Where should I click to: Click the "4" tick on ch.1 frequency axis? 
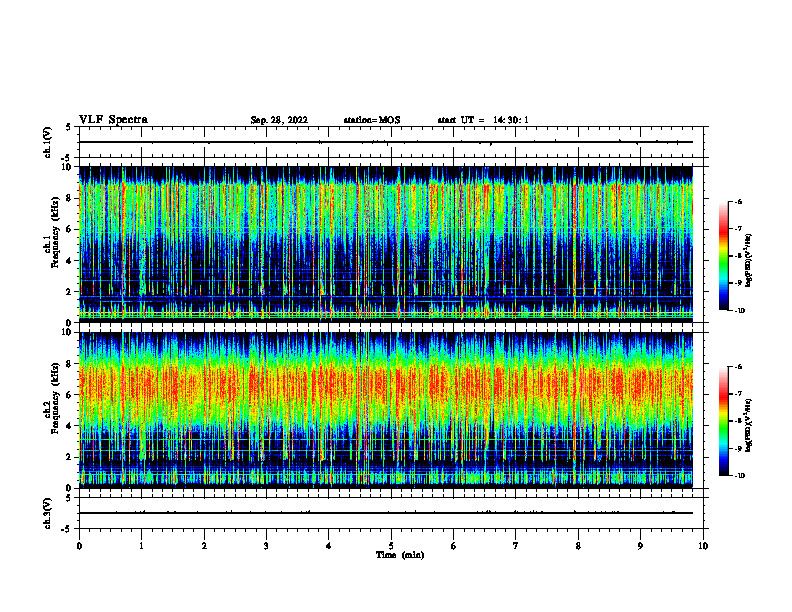(x=70, y=261)
